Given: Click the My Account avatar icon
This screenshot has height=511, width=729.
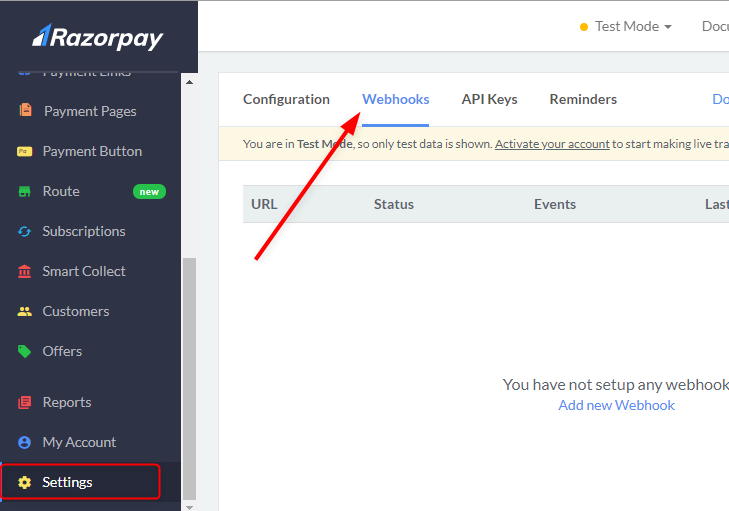Looking at the screenshot, I should [x=25, y=442].
